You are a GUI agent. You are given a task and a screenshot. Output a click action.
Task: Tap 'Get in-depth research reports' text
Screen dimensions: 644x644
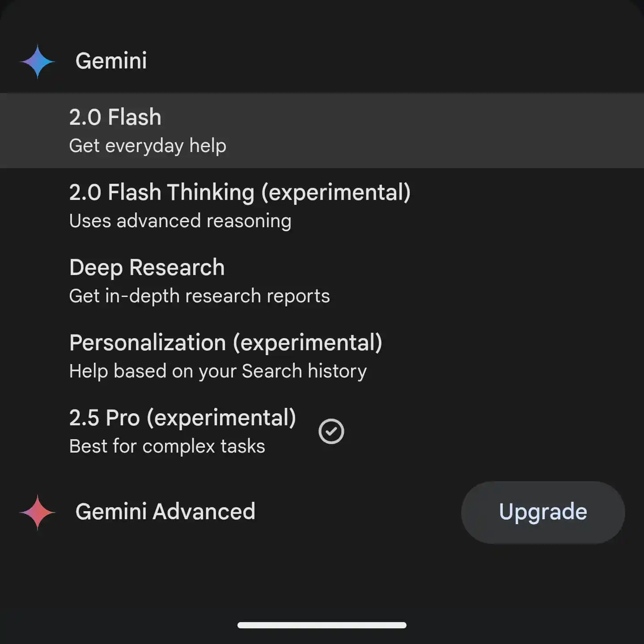[199, 296]
